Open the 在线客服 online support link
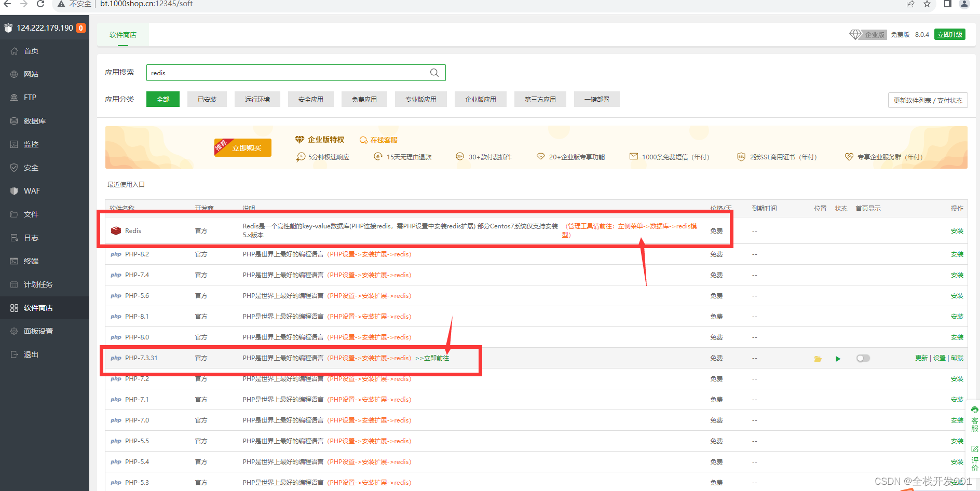Screen dimensions: 980x491 (378, 140)
